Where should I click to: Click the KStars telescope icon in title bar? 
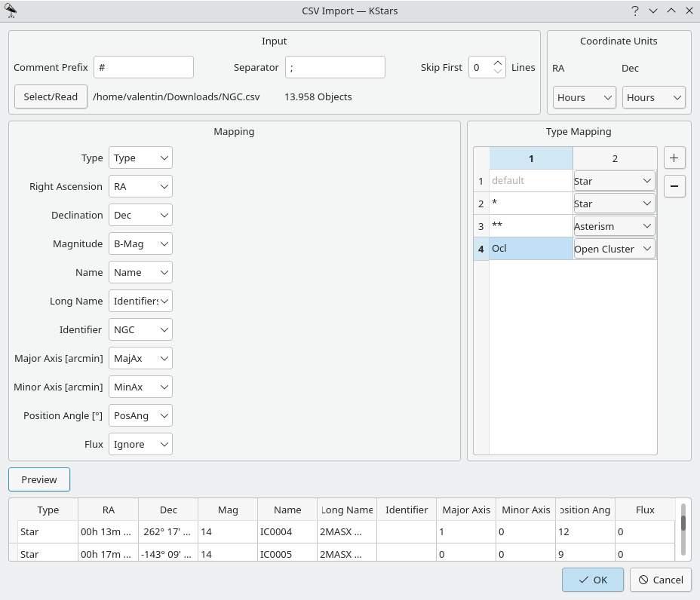pyautogui.click(x=11, y=11)
